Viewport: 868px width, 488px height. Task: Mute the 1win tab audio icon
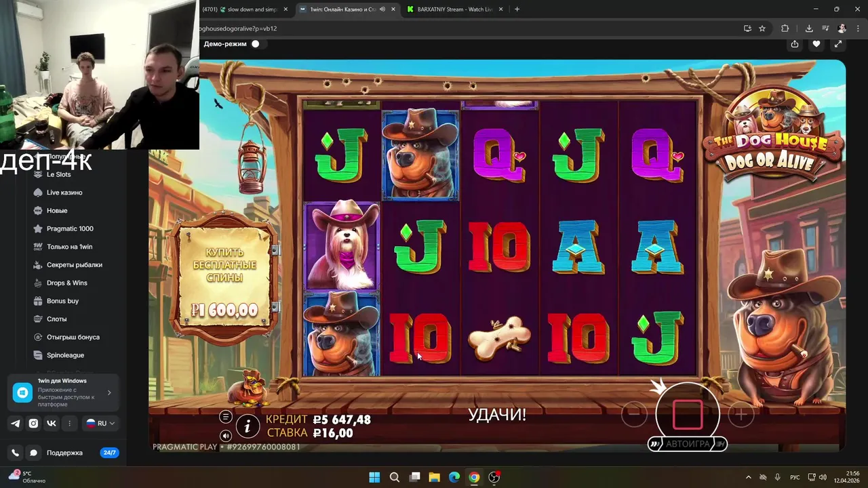point(382,9)
